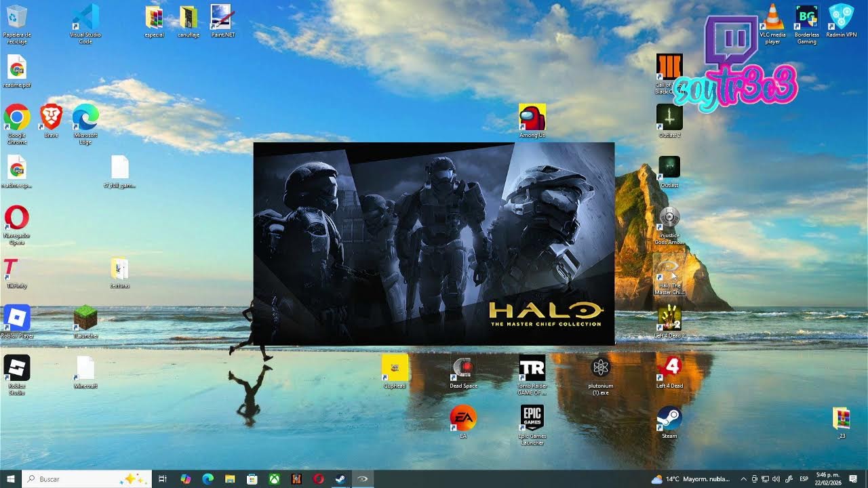The image size is (868, 488).
Task: Launch the Borderless Gaming desktop shortcut
Action: 806,24
